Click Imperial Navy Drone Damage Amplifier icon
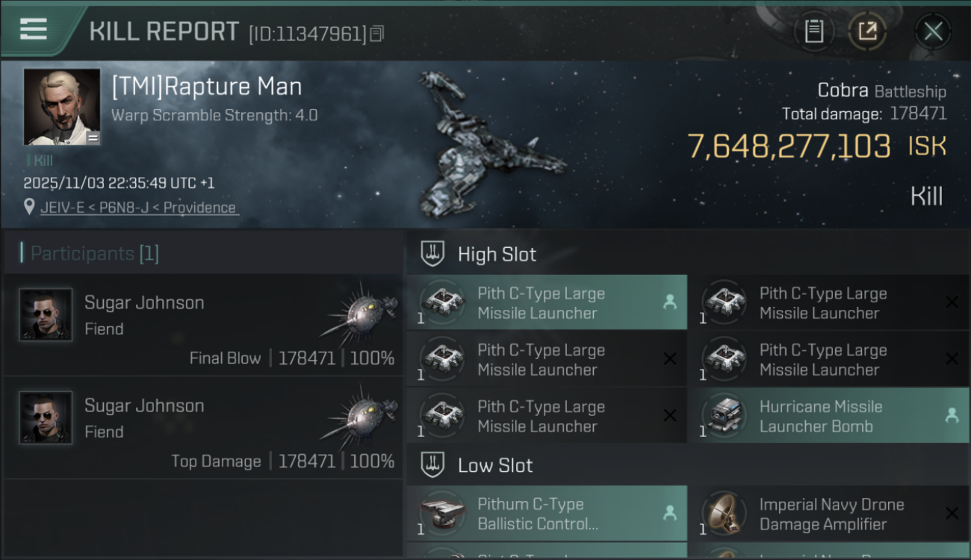Viewport: 971px width, 560px height. pos(724,514)
